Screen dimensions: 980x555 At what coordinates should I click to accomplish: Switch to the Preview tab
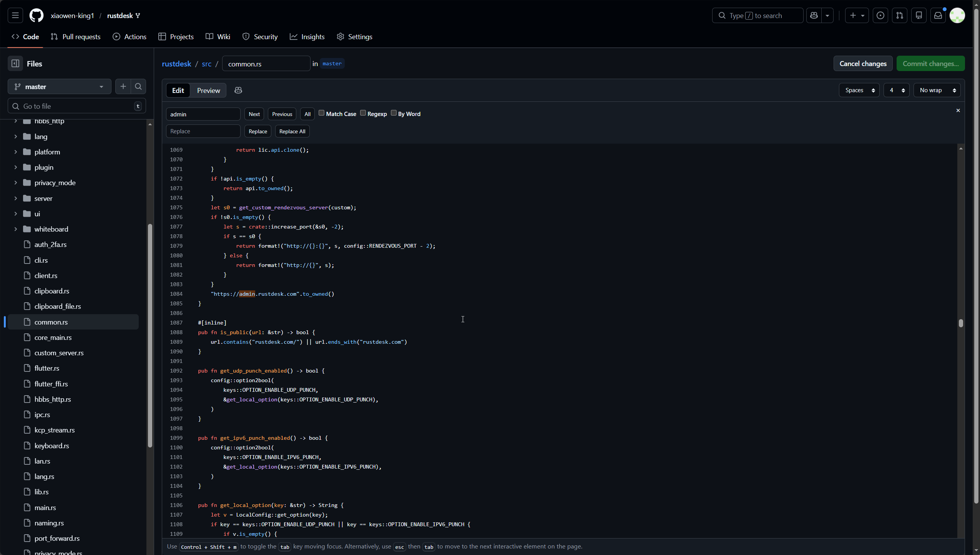(208, 91)
